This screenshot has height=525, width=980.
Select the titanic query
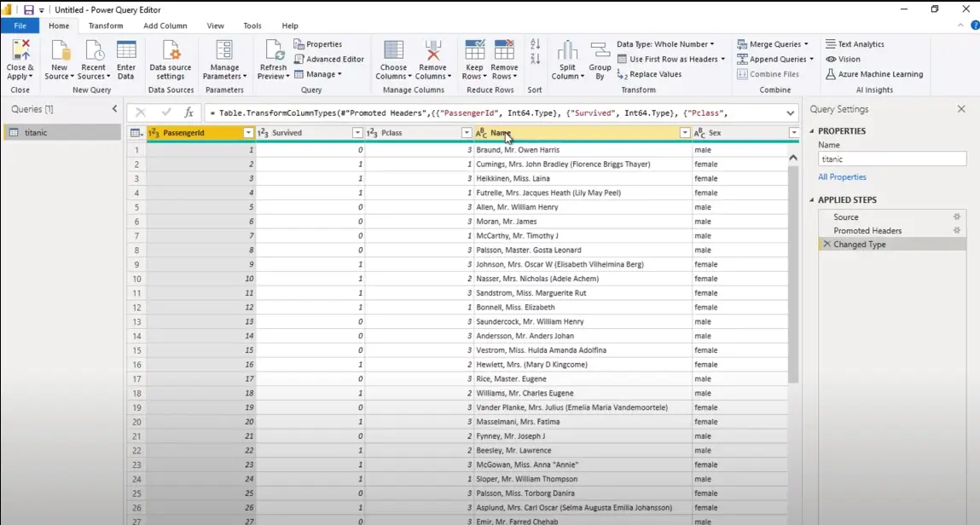62,132
